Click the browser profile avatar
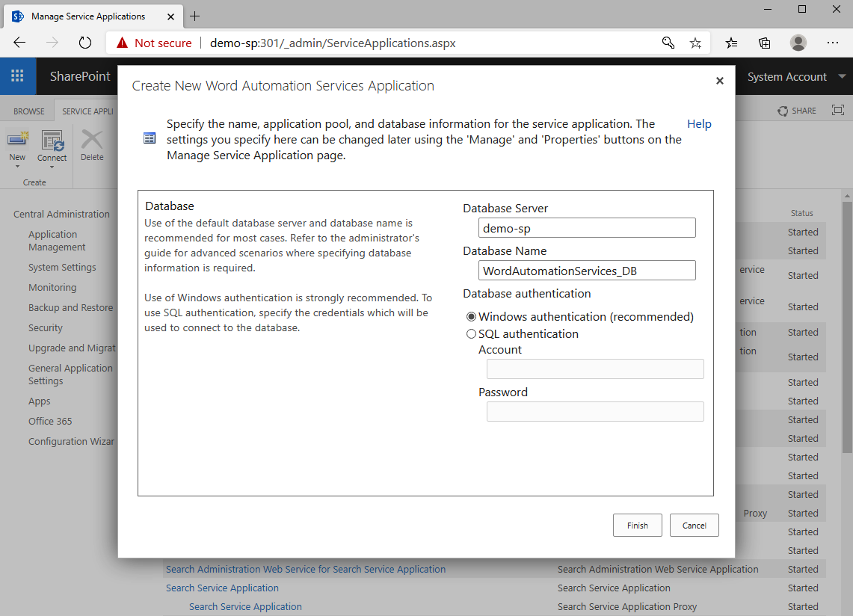This screenshot has width=853, height=616. coord(798,43)
